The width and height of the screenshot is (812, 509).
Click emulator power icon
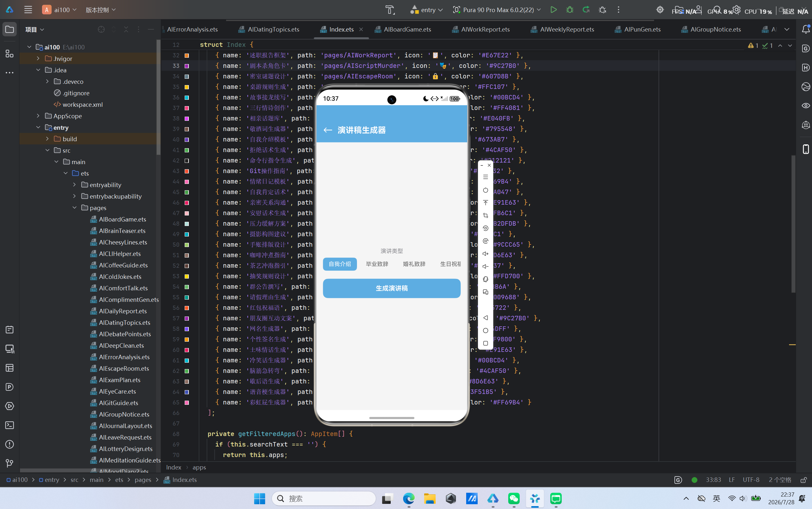485,190
